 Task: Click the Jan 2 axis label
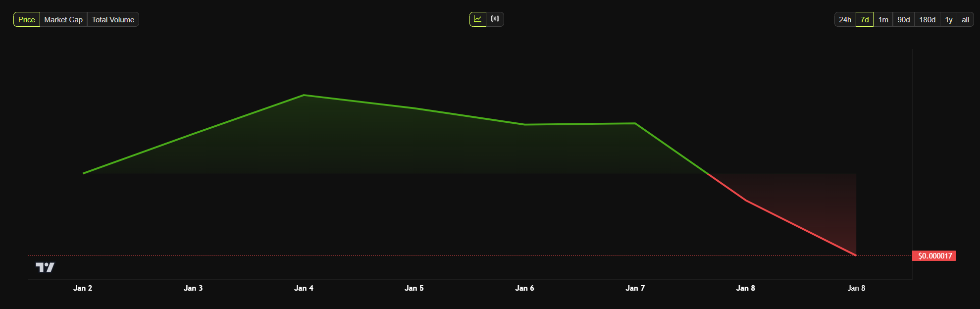tap(83, 288)
